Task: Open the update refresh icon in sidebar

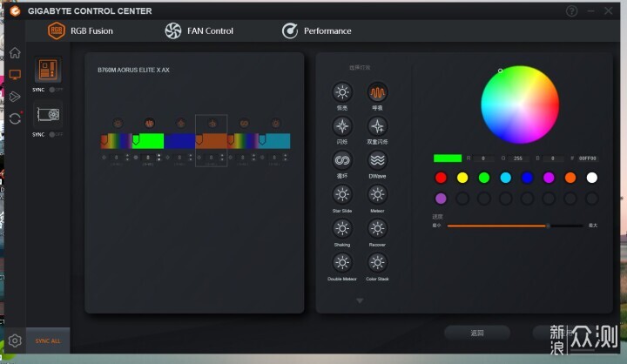Action: pyautogui.click(x=15, y=118)
